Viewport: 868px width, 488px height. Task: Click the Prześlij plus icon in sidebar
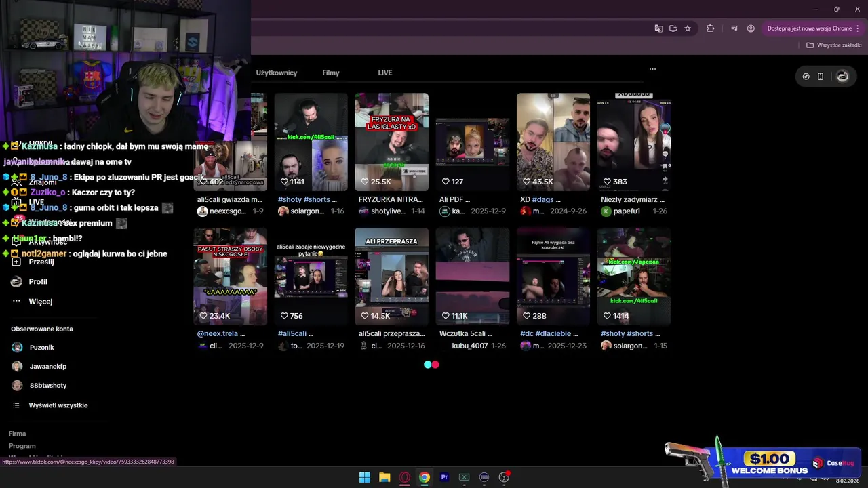coord(16,262)
